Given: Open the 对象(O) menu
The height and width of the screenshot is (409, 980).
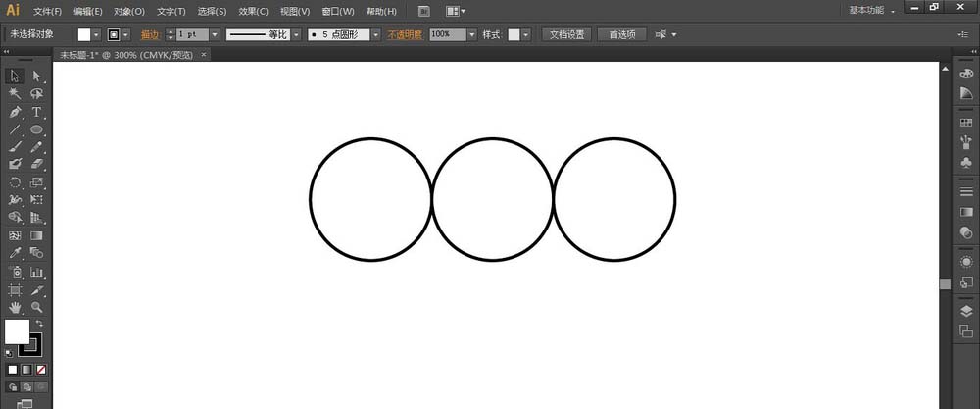Looking at the screenshot, I should coord(128,12).
